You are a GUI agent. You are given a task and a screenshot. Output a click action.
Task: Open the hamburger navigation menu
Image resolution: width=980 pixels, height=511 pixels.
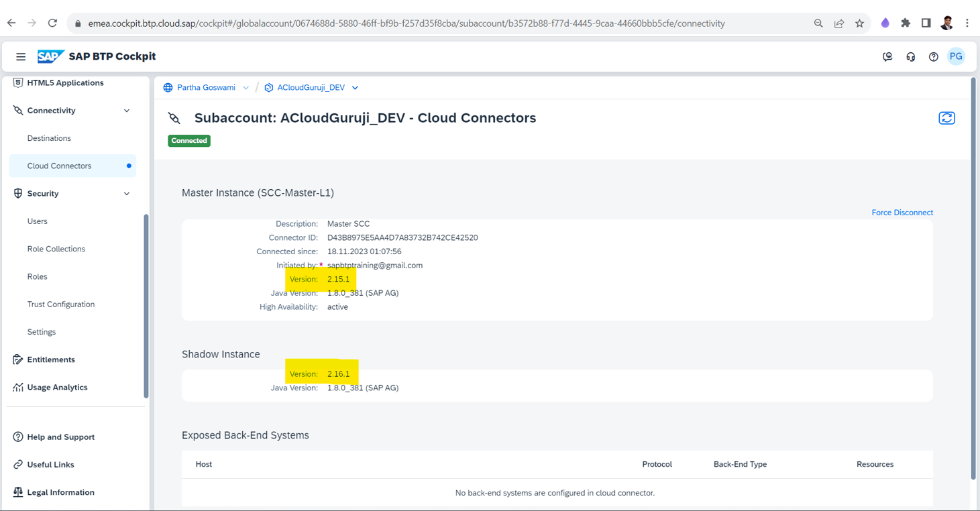[21, 57]
